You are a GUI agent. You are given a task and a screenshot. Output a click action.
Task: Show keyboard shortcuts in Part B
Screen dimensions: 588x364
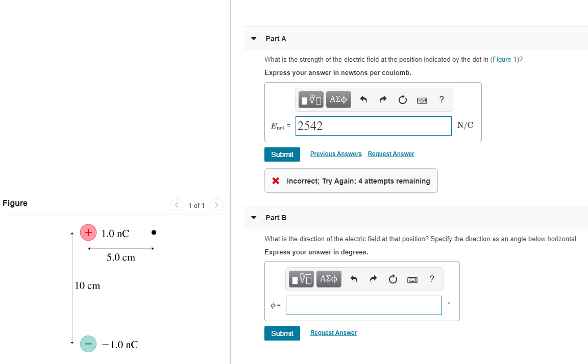[x=412, y=279]
